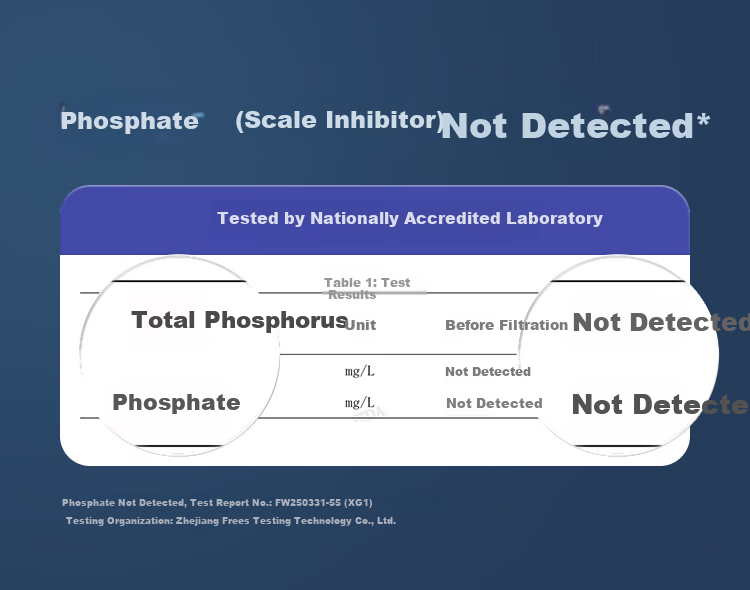750x590 pixels.
Task: Click small 'Not Detected' in upper mg/L row
Action: [x=488, y=372]
